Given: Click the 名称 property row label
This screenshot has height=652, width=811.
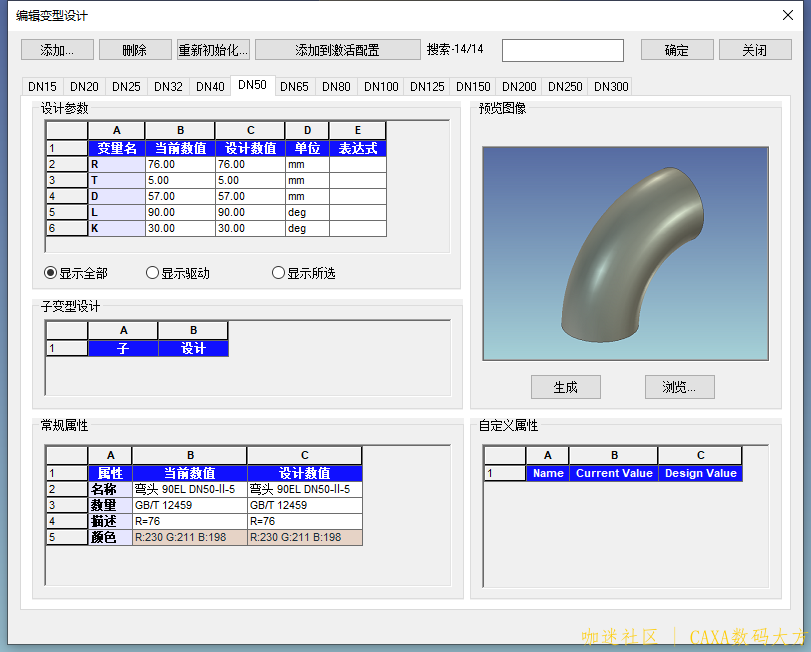Looking at the screenshot, I should tap(110, 489).
